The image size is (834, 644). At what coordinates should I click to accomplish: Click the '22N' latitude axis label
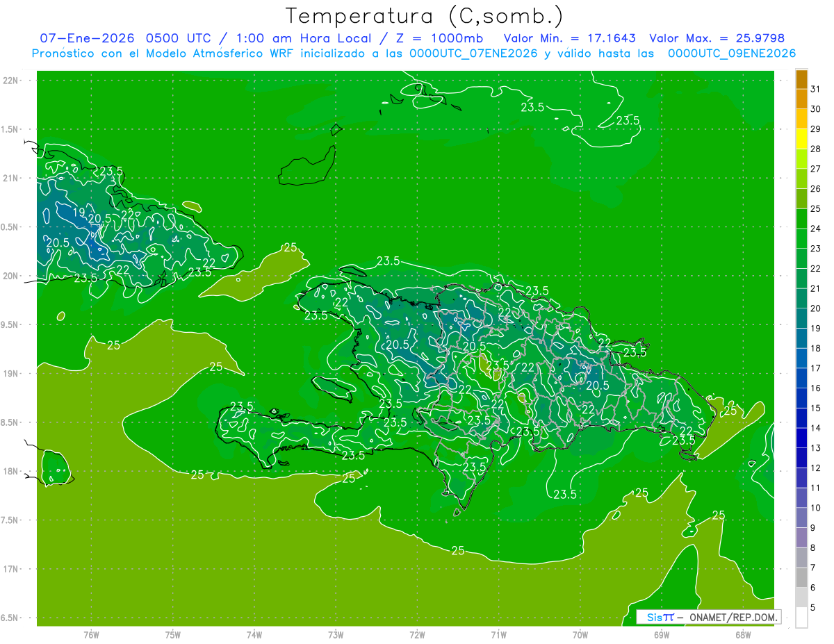click(x=12, y=81)
